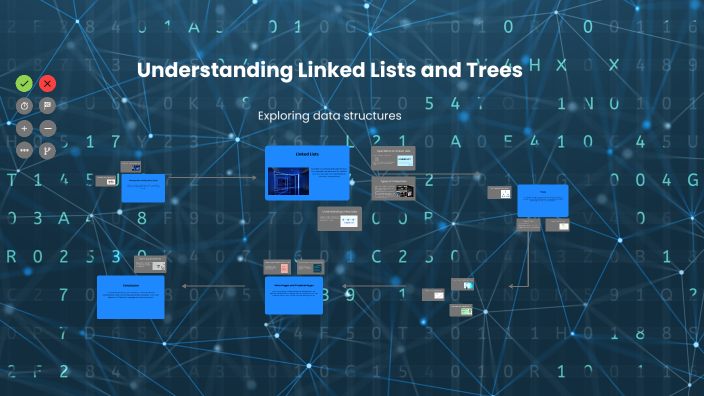Viewport: 704px width, 396px height.
Task: Open the three-dots more options button
Action: [24, 150]
